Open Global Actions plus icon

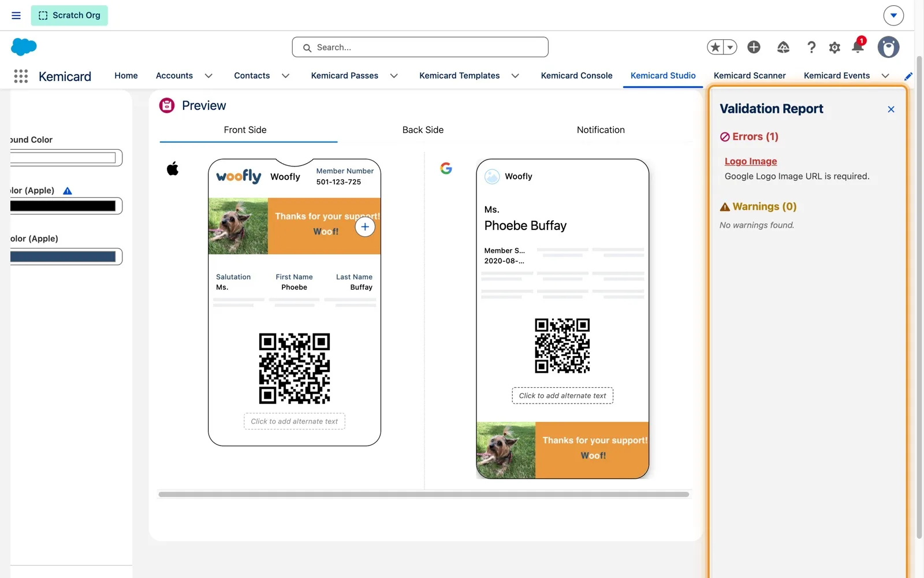click(754, 47)
